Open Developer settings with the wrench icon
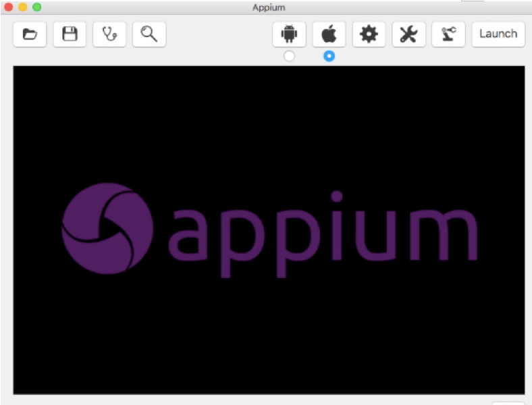Screen dimensions: 532x405 point(409,34)
